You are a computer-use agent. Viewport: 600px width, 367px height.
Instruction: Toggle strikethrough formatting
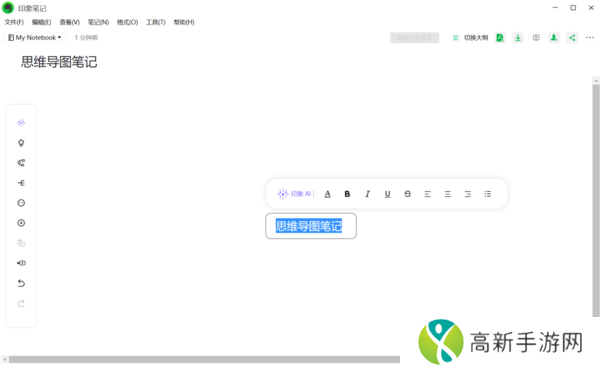[x=408, y=194]
